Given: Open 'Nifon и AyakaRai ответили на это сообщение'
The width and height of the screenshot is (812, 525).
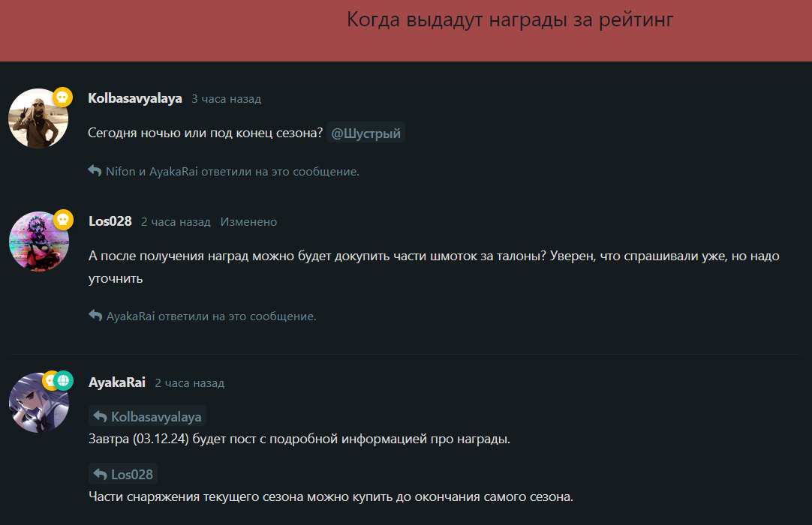Looking at the screenshot, I should coord(233,172).
